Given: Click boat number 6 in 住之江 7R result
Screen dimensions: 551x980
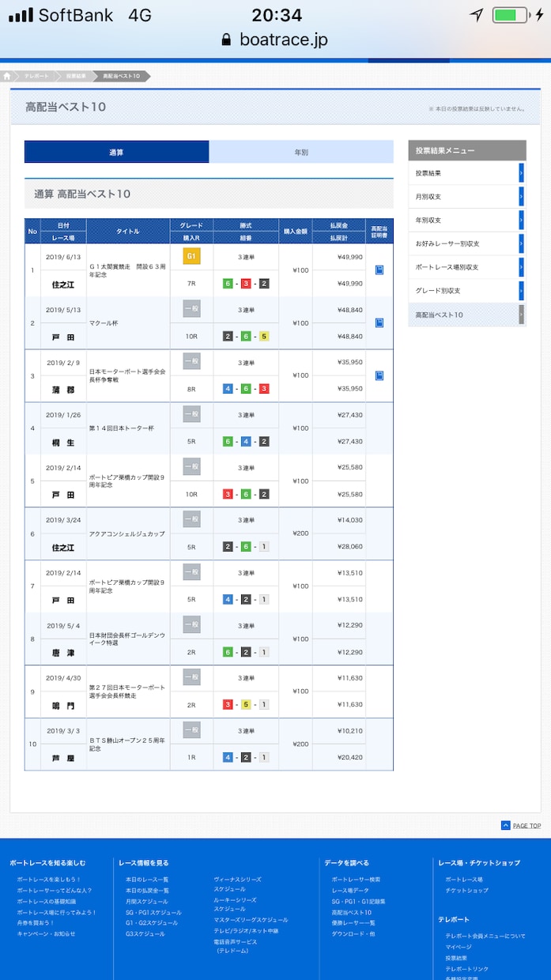Looking at the screenshot, I should point(228,284).
